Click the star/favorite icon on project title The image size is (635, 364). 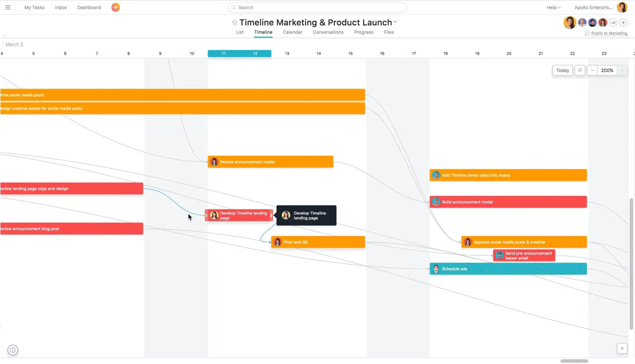pos(234,22)
